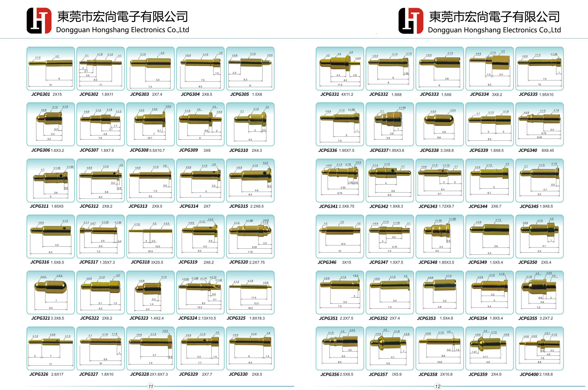Click the left Dongguan Hongshang Electronics Co.,Ltd heading
Viewport: 588px width, 390px height.
tap(123, 30)
